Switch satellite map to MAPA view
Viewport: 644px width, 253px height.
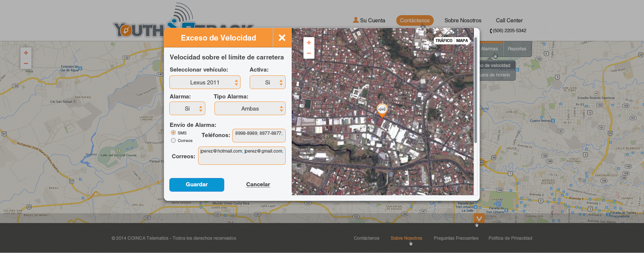click(x=462, y=41)
